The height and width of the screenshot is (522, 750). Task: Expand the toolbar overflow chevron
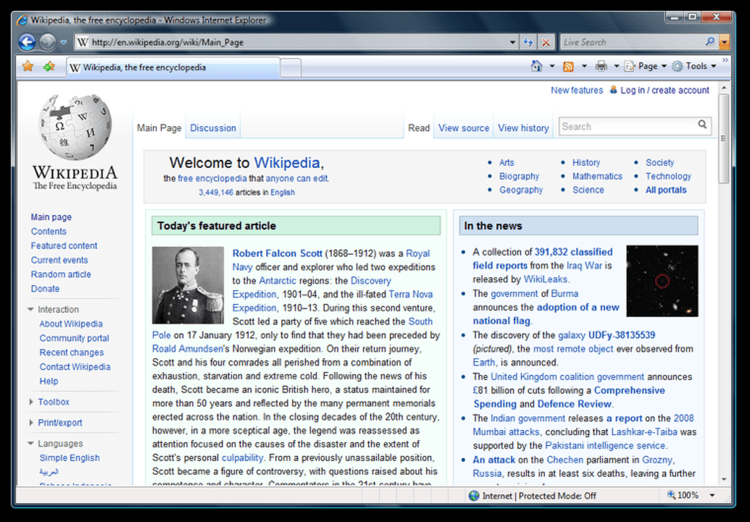point(725,60)
